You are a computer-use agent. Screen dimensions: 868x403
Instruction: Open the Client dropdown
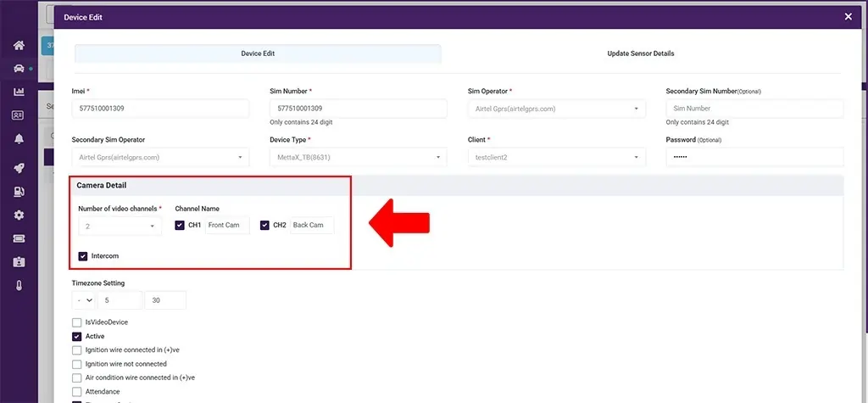(x=556, y=157)
